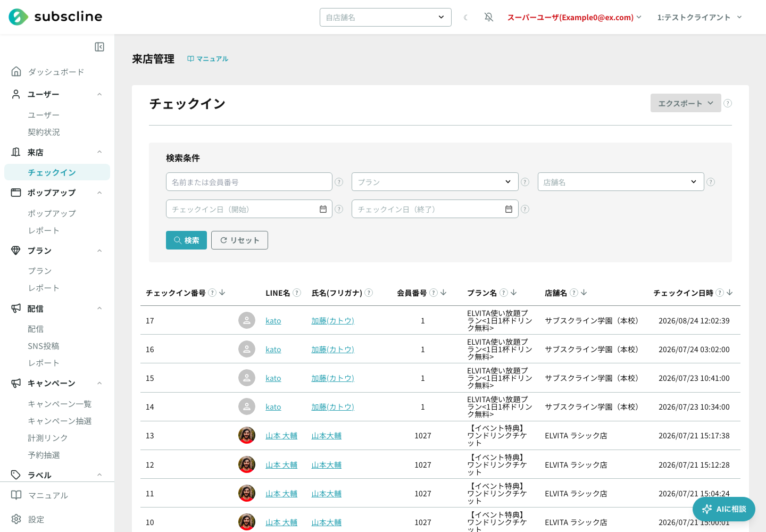Collapse the ポップアップ sidebar section

99,193
